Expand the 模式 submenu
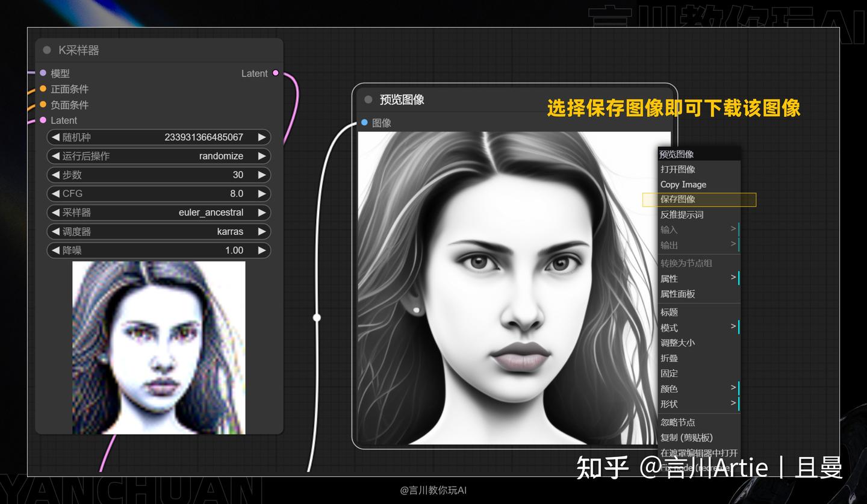The width and height of the screenshot is (867, 504). (x=699, y=328)
